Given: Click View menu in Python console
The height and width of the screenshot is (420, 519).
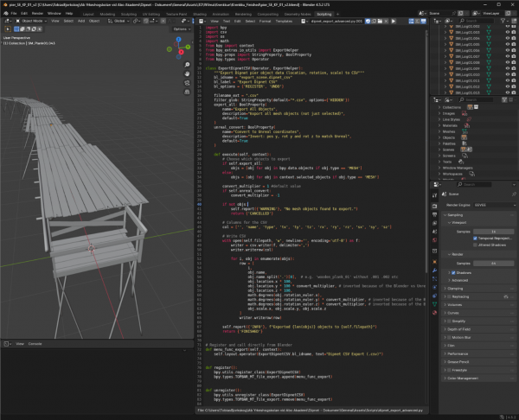Looking at the screenshot, I should [20, 344].
